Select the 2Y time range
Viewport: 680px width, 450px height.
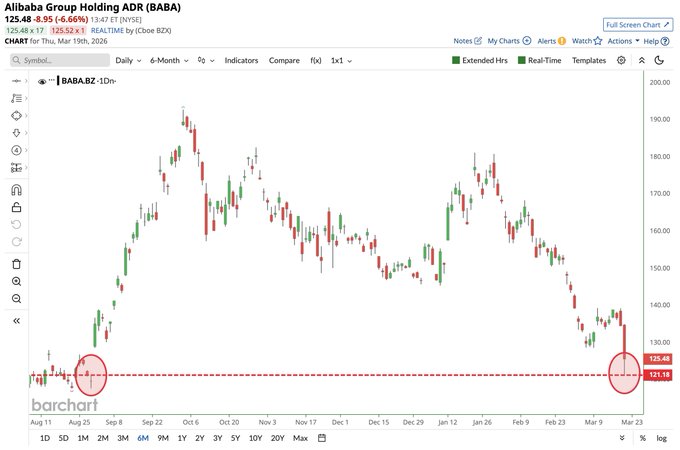pos(199,438)
